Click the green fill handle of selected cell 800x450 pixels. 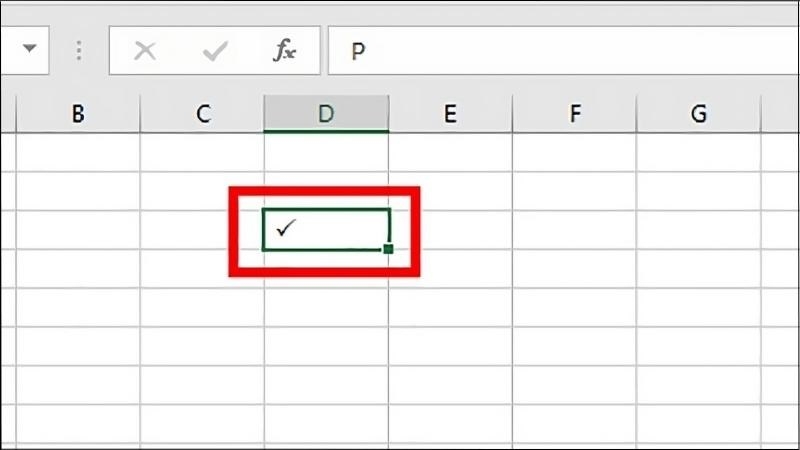coord(388,249)
